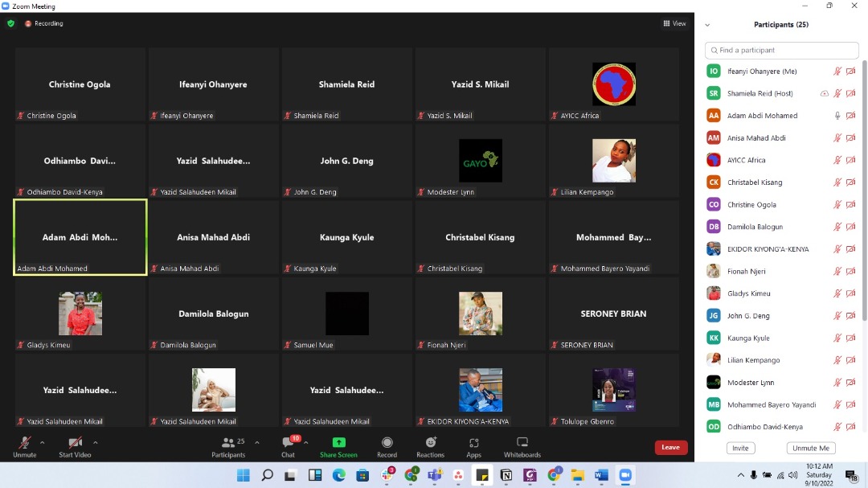This screenshot has height=488, width=868.
Task: Select Samuel Mue black video tile
Action: click(347, 314)
